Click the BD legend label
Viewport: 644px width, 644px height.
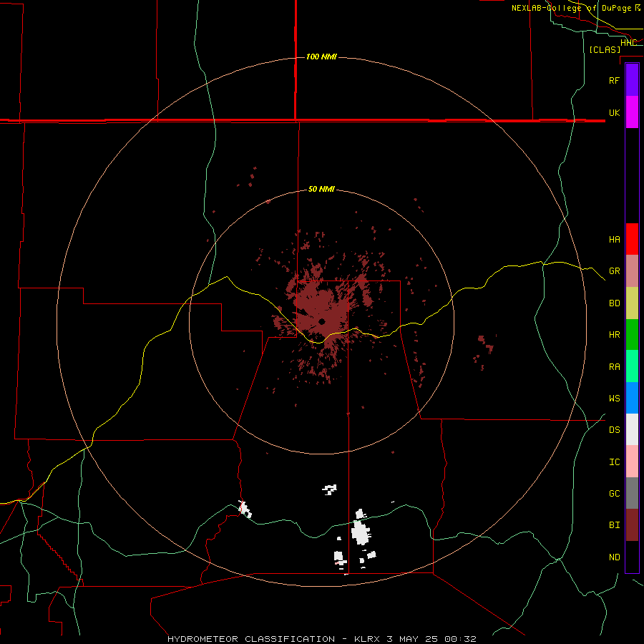[614, 303]
